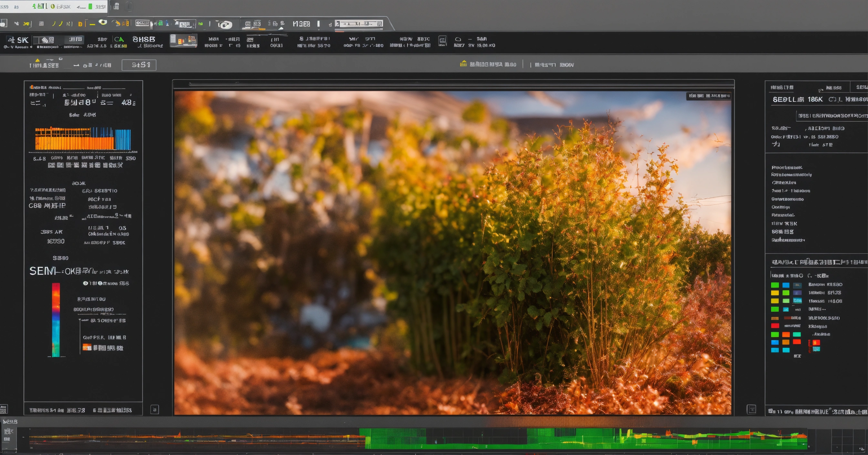Viewport: 868px width, 455px height.
Task: Open the document page icon in options bar
Action: pyautogui.click(x=442, y=41)
